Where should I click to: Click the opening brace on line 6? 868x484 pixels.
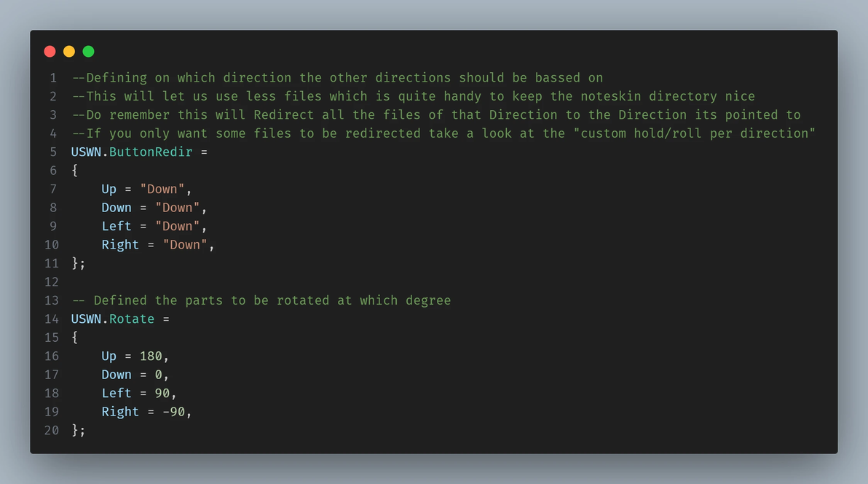(75, 171)
